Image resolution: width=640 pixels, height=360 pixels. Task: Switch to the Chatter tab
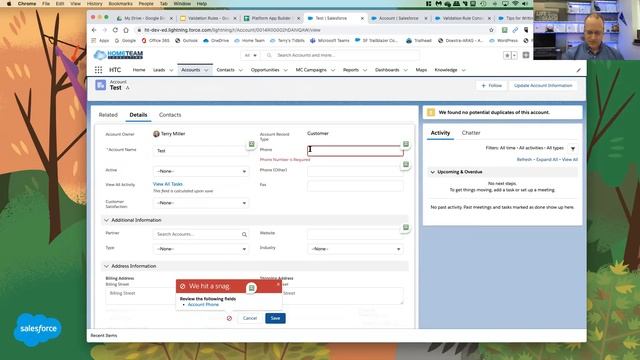point(471,133)
